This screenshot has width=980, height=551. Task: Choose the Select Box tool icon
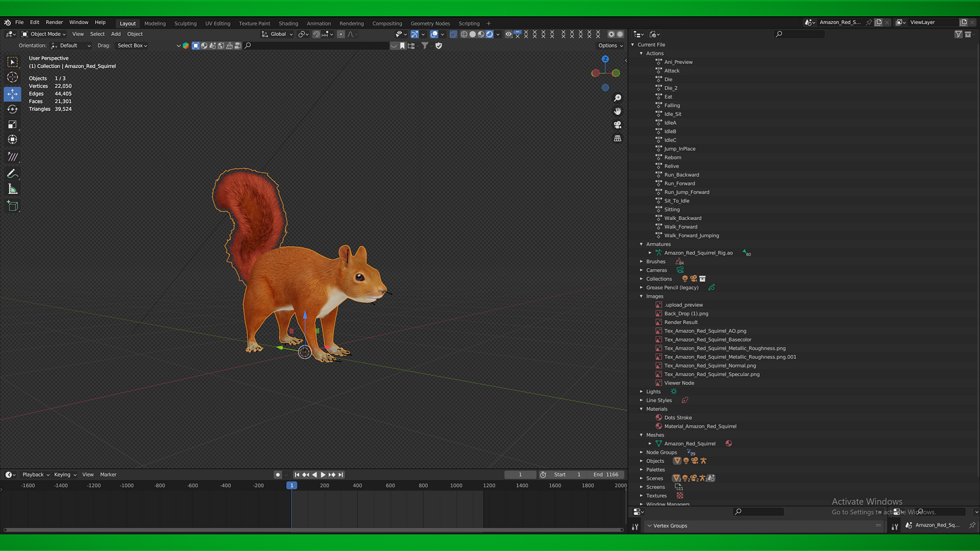click(12, 62)
